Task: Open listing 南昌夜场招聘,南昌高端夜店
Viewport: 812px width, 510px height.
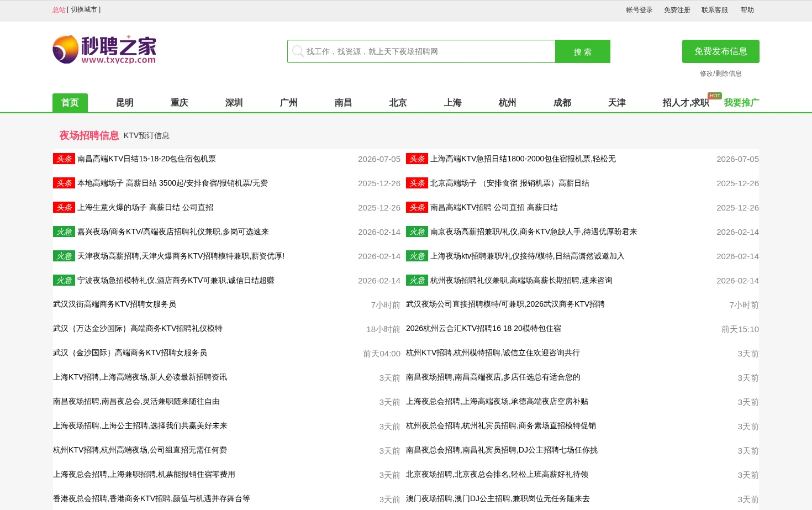Action: coord(493,377)
